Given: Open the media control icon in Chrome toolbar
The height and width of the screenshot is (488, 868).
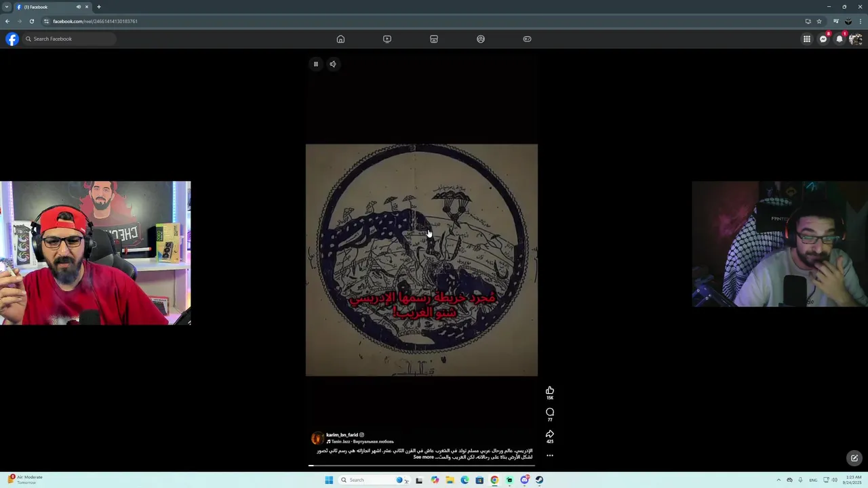Looking at the screenshot, I should (x=835, y=21).
